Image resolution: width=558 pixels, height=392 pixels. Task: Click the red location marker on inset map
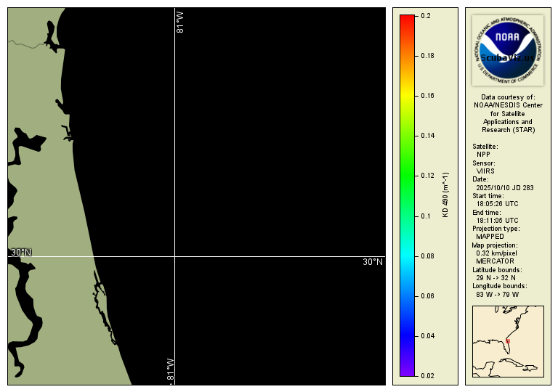[x=508, y=340]
